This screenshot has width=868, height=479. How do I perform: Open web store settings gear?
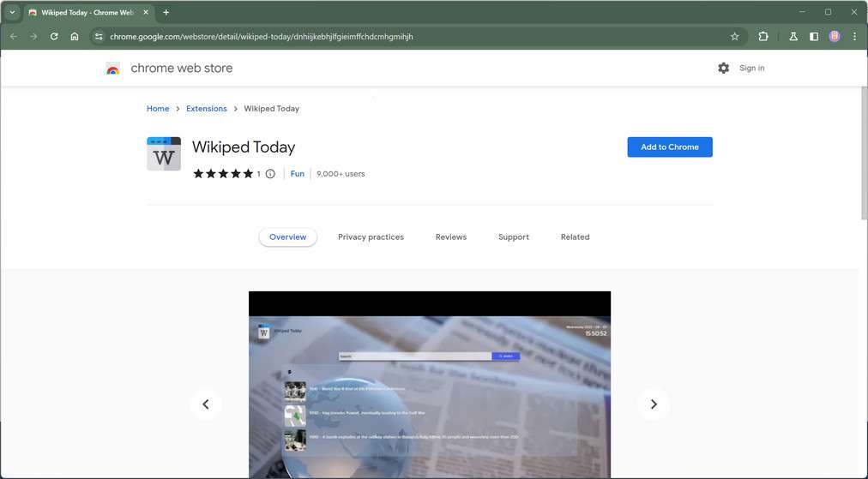[x=724, y=68]
